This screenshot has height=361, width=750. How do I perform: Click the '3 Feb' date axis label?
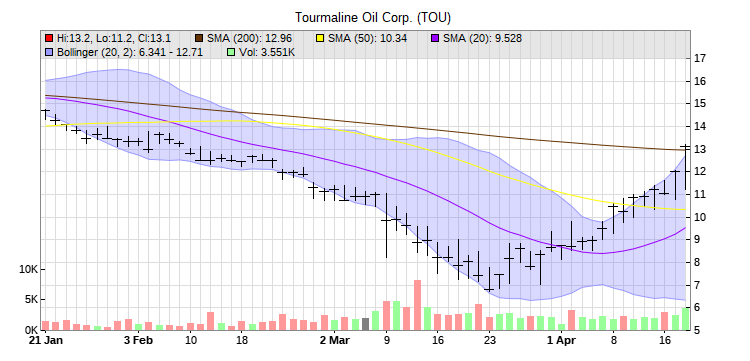pos(138,340)
